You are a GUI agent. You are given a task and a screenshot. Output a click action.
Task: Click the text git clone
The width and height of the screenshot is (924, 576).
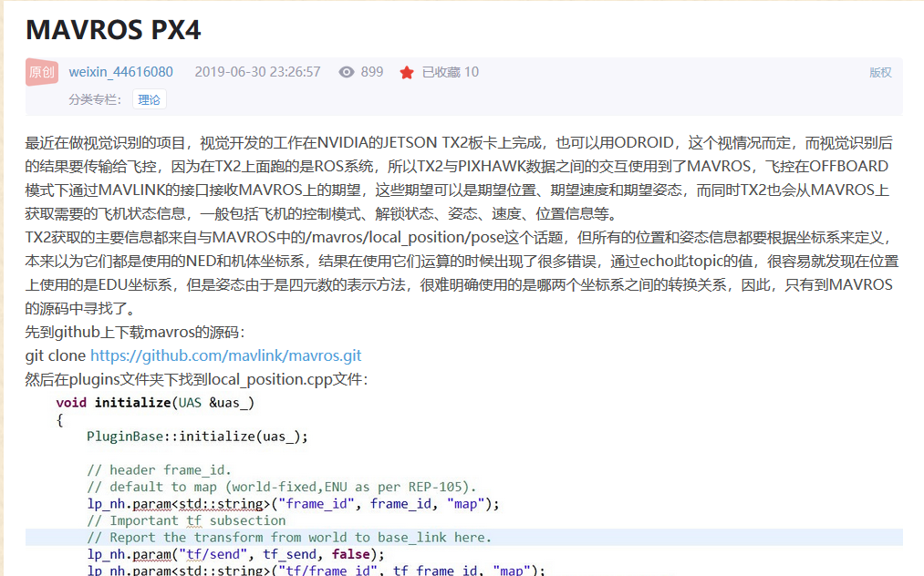click(56, 355)
